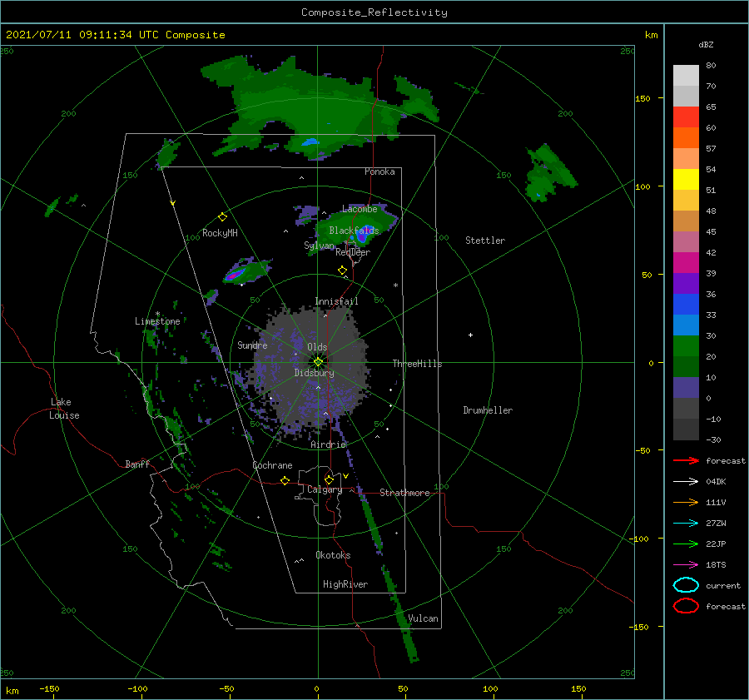Click the magenta swatch in dBZ scale
The height and width of the screenshot is (700, 749).
(686, 262)
